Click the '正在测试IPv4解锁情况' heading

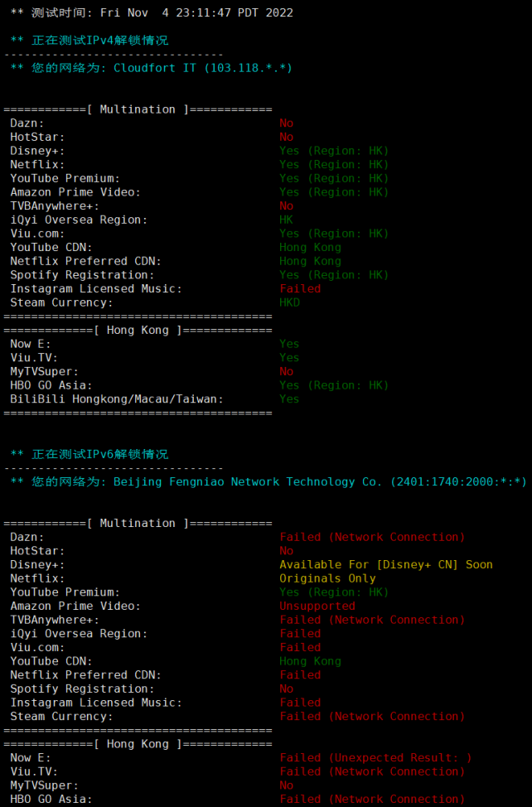point(99,40)
